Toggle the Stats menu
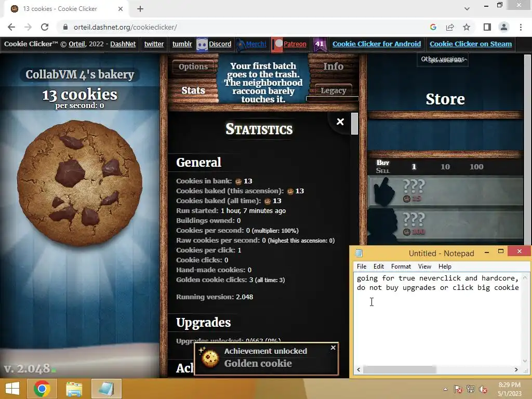The height and width of the screenshot is (399, 532). [193, 90]
